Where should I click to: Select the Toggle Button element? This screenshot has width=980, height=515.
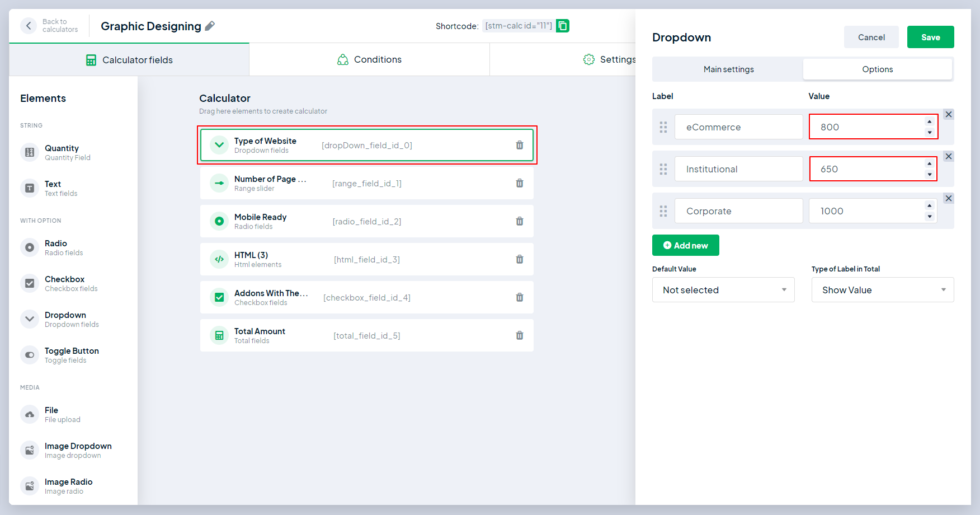coord(72,355)
